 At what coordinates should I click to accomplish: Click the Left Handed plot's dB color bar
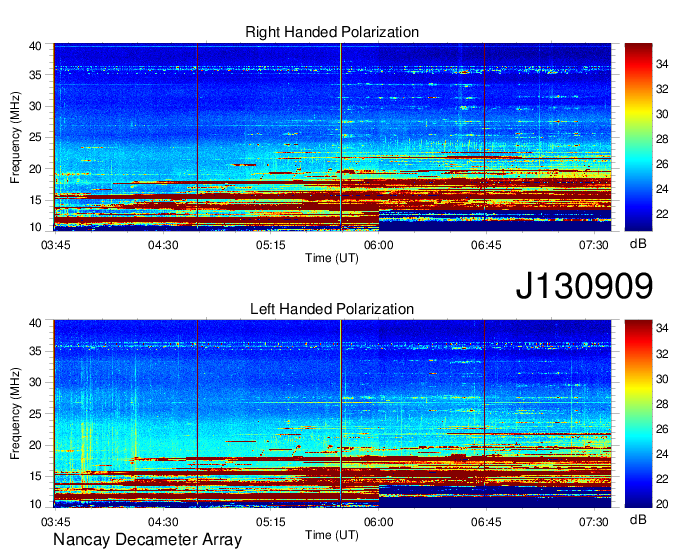[638, 414]
